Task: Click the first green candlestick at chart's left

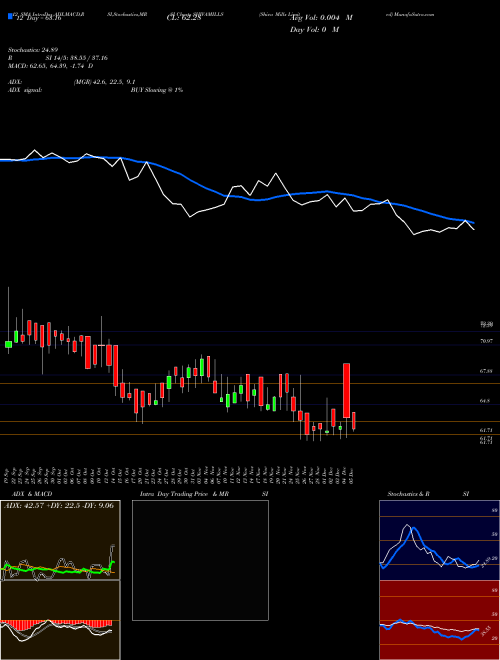Action: tap(8, 344)
